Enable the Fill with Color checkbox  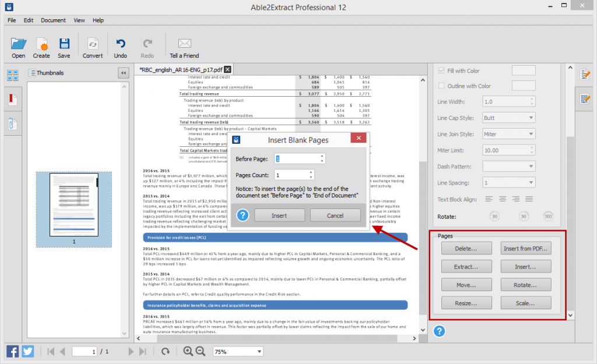coord(441,70)
